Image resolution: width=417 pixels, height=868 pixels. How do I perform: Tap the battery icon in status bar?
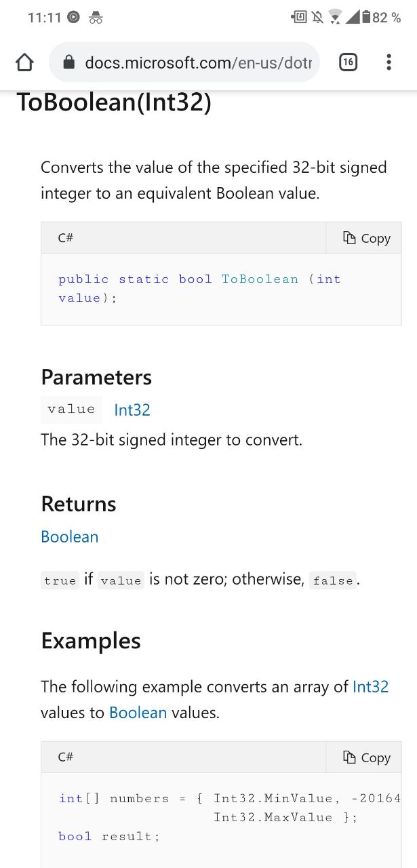pos(366,18)
